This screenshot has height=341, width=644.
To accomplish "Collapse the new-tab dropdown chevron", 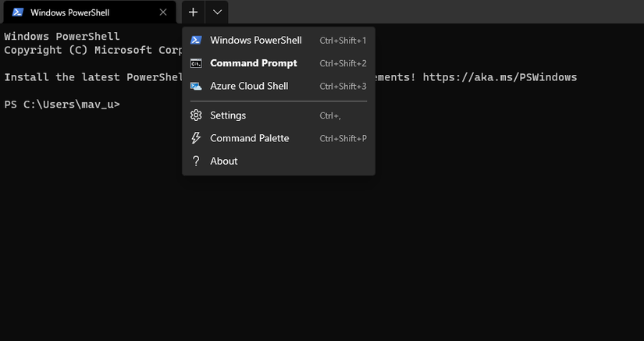I will pyautogui.click(x=218, y=12).
